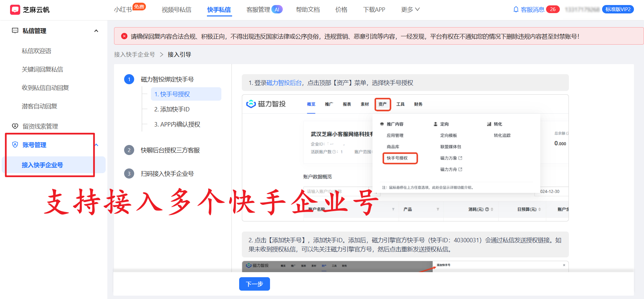Screen dimensions: 644x299
Task: Click the second tutorial screenshot with 添加快手号
Action: (x=405, y=266)
